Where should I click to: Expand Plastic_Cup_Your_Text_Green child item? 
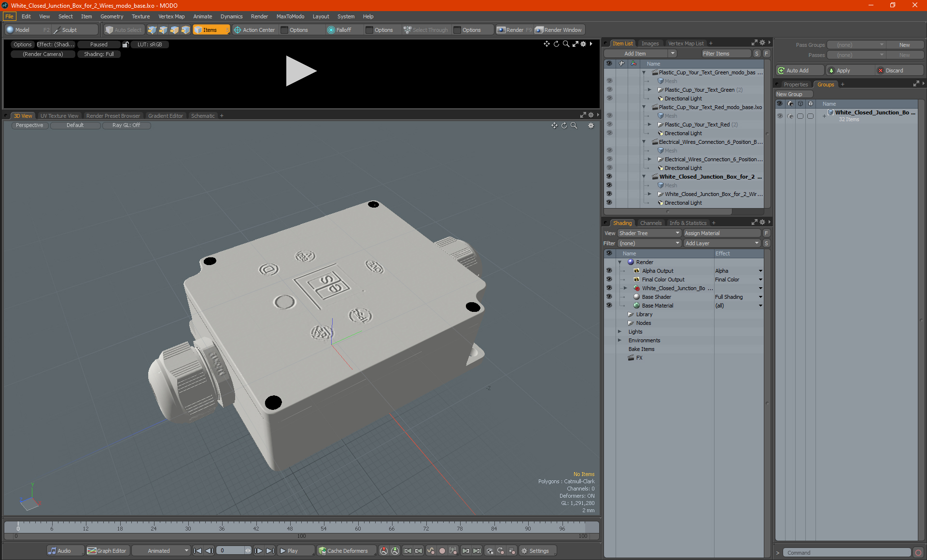[649, 90]
